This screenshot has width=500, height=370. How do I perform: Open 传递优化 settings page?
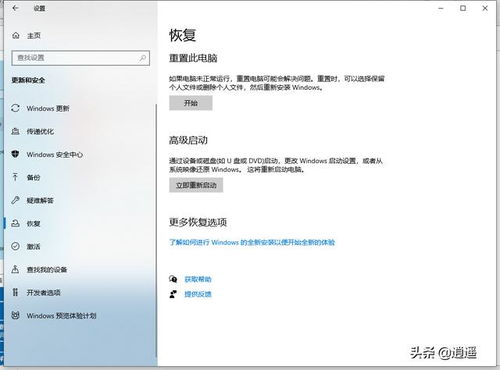click(x=40, y=132)
